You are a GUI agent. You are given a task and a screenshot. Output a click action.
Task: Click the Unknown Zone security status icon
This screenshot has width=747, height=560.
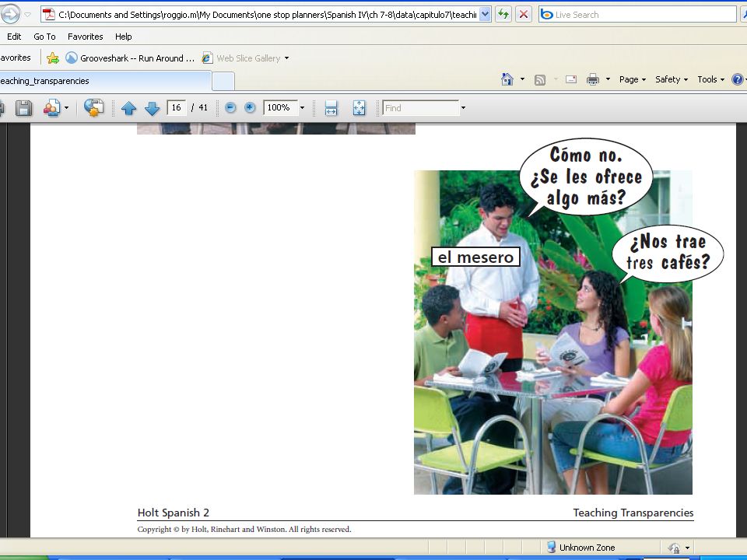coord(551,547)
